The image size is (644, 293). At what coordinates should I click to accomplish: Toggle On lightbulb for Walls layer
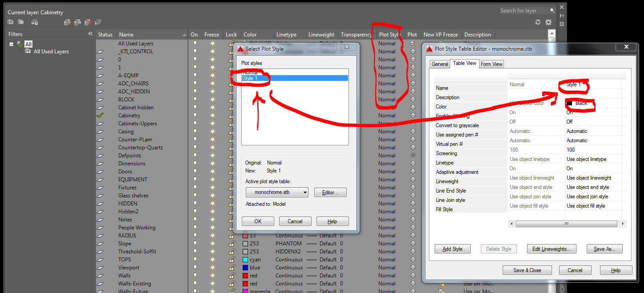click(195, 276)
